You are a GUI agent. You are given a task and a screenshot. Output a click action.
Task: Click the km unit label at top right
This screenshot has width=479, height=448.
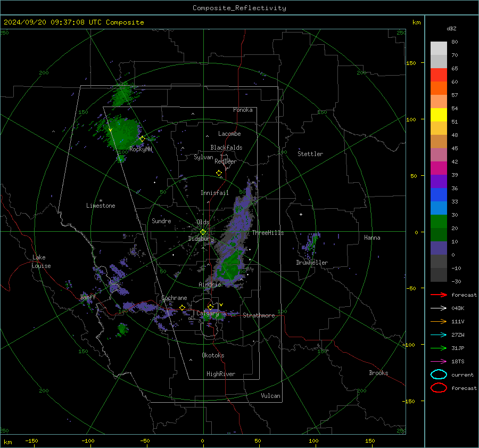coord(416,22)
